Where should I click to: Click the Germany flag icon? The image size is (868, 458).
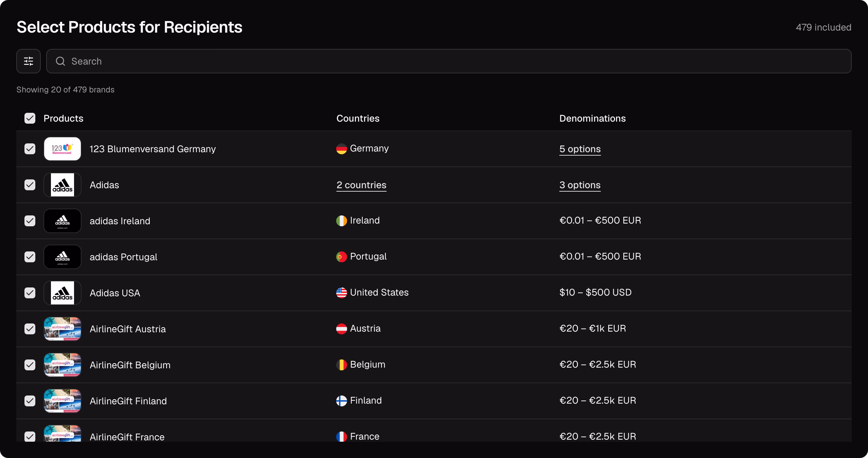tap(342, 149)
